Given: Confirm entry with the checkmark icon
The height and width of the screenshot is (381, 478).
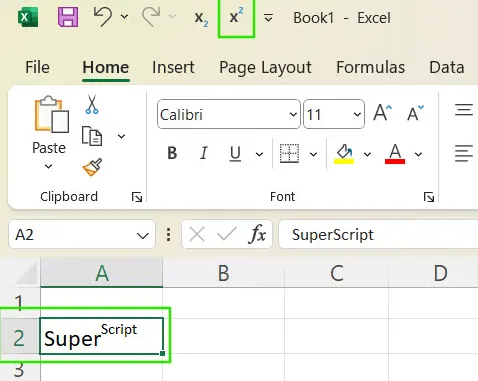Looking at the screenshot, I should click(x=227, y=234).
